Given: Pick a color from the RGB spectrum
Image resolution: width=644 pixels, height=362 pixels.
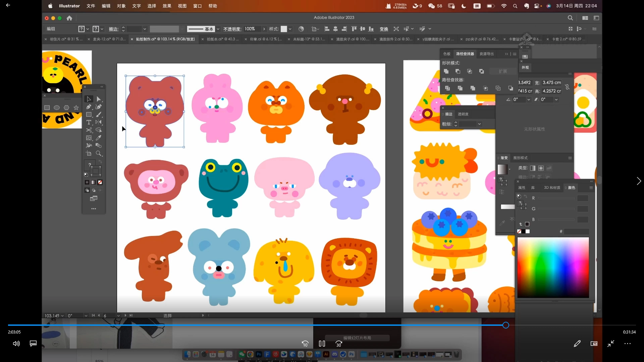Looking at the screenshot, I should tap(553, 267).
